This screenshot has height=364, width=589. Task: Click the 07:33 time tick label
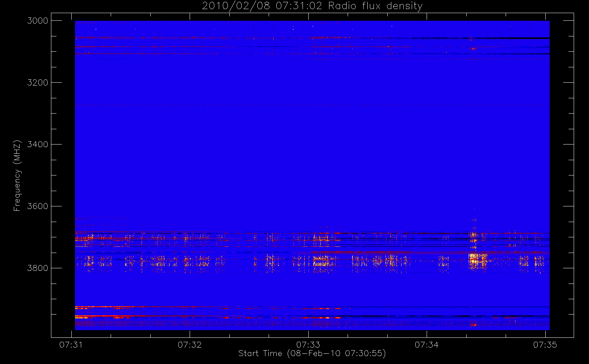tap(308, 345)
